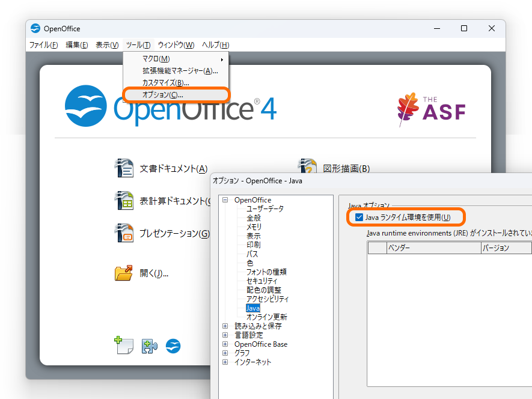Create new 文書ドキュメント

[174, 169]
